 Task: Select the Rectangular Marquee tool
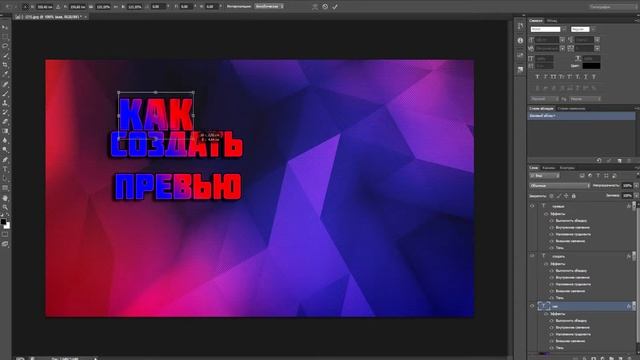pyautogui.click(x=5, y=37)
